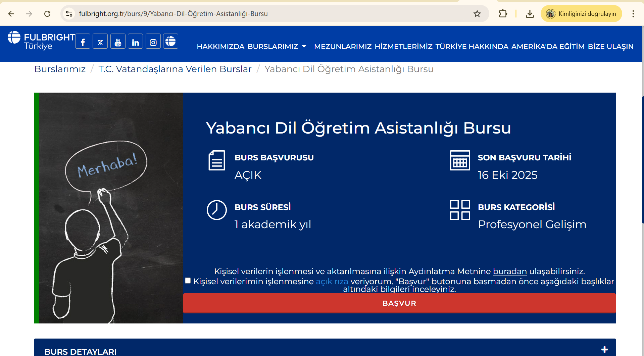Open the buradan Aydınlatma Metni link
This screenshot has height=356, width=644.
[510, 271]
